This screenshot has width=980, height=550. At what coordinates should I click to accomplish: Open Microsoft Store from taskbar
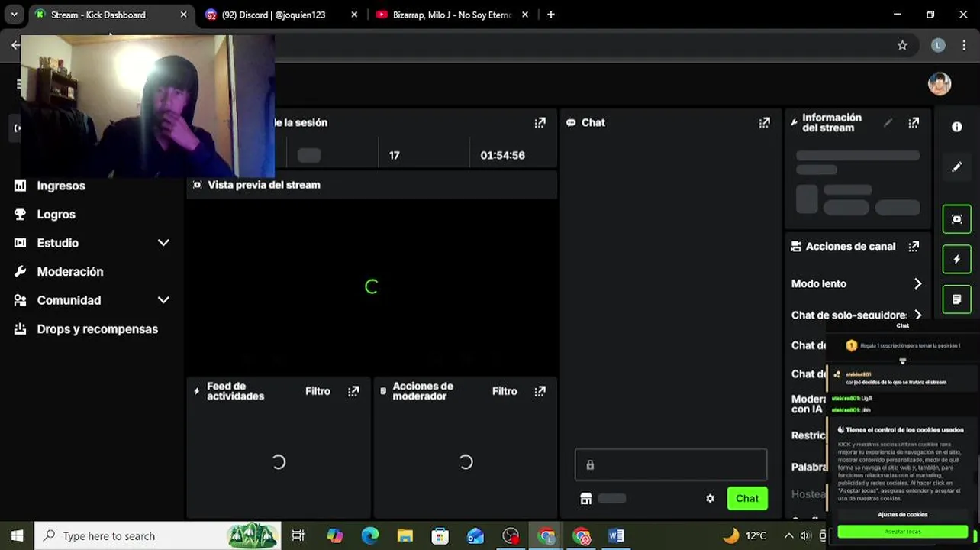pyautogui.click(x=440, y=535)
